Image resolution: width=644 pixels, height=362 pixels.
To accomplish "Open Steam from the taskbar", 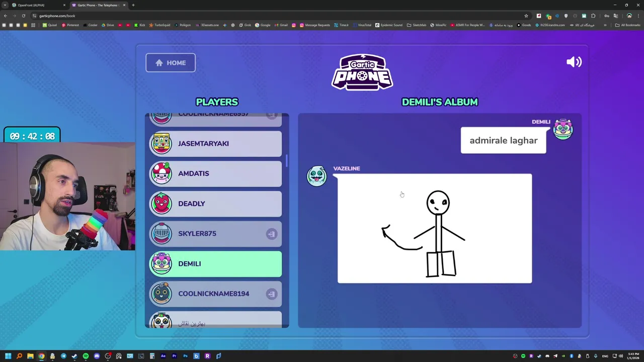I will pos(74,356).
